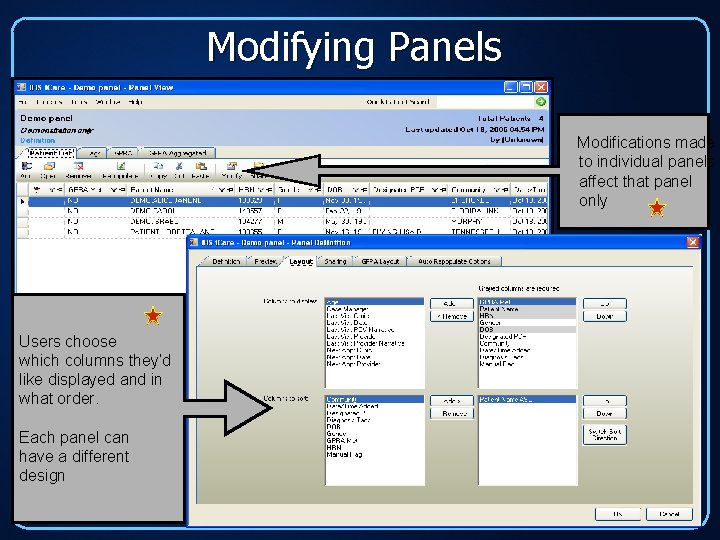Screen dimensions: 720x540
Task: Click the Paste toolbar icon
Action: coord(201,169)
